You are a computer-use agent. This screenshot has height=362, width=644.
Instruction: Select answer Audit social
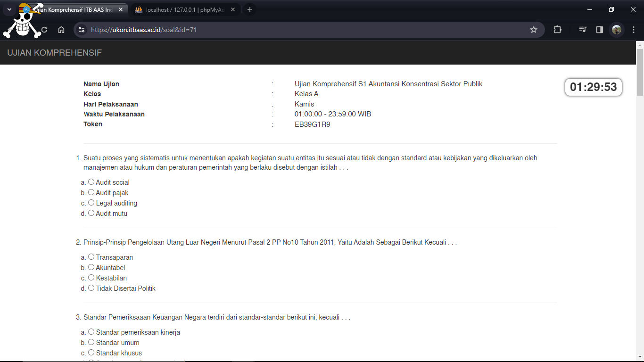[91, 182]
